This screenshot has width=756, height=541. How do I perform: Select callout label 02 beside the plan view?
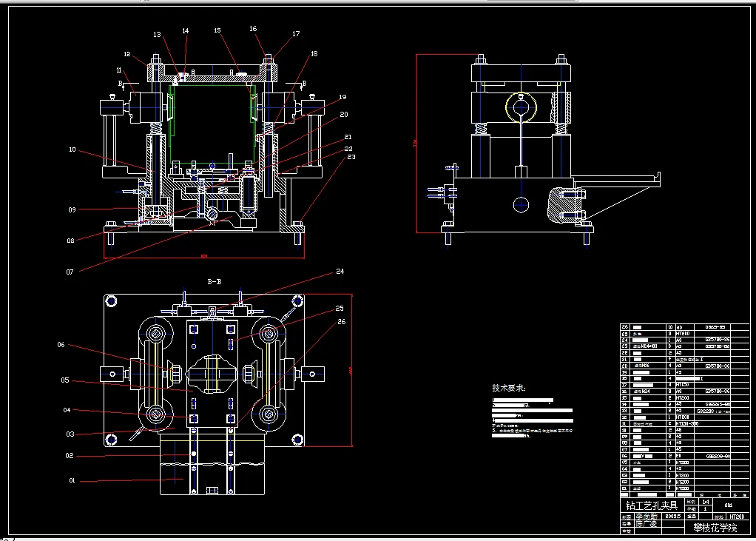pos(70,456)
